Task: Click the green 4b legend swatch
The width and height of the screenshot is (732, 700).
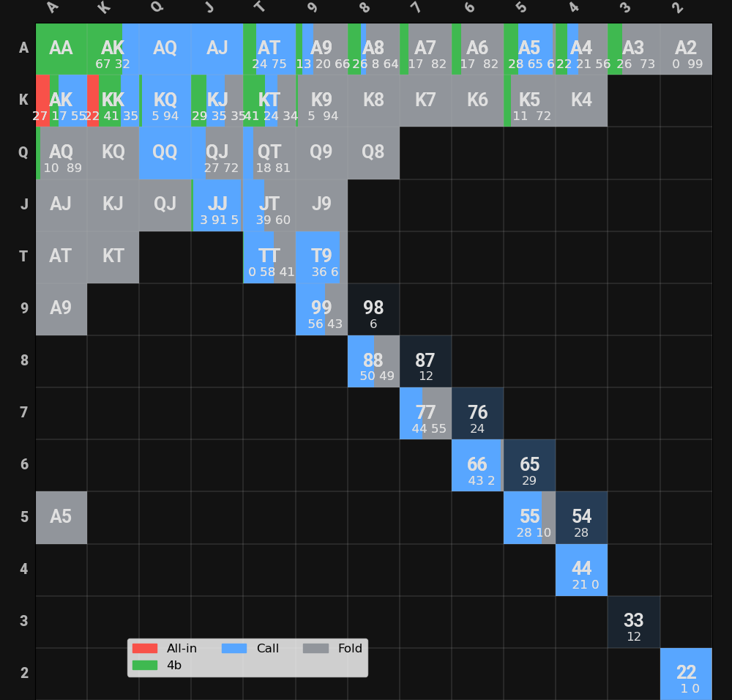Action: (145, 666)
